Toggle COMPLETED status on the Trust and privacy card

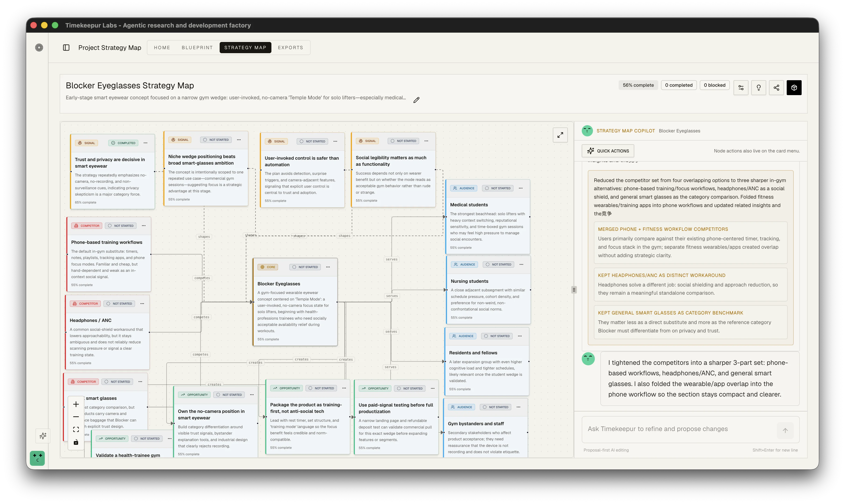(x=123, y=143)
